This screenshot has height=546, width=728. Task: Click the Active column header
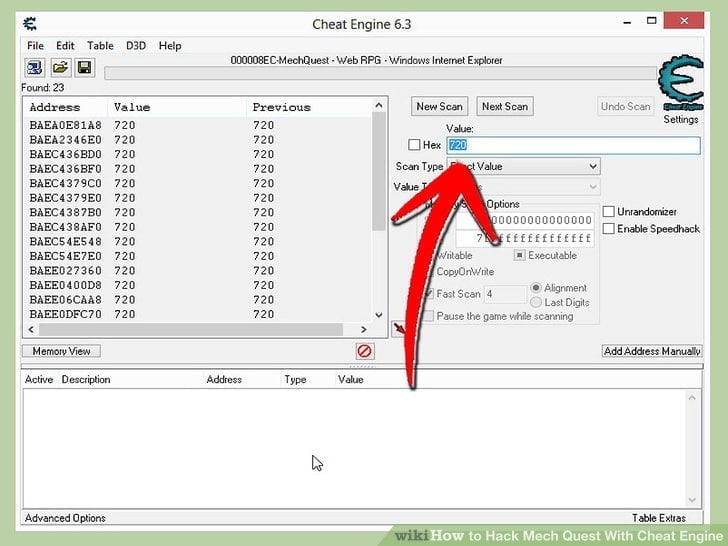point(39,379)
